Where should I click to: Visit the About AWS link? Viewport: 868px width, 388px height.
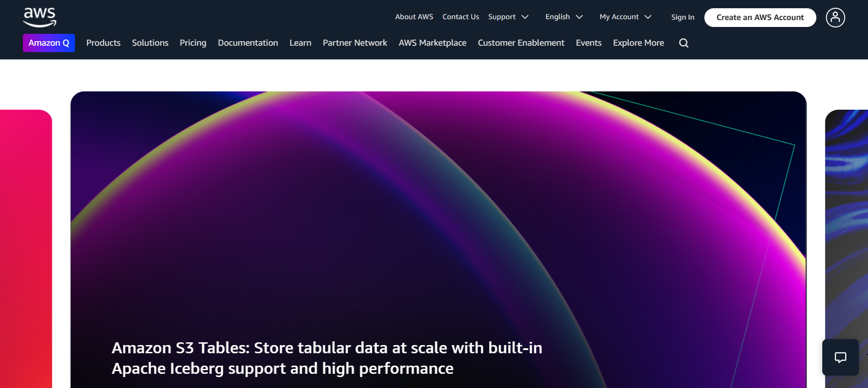click(x=414, y=17)
